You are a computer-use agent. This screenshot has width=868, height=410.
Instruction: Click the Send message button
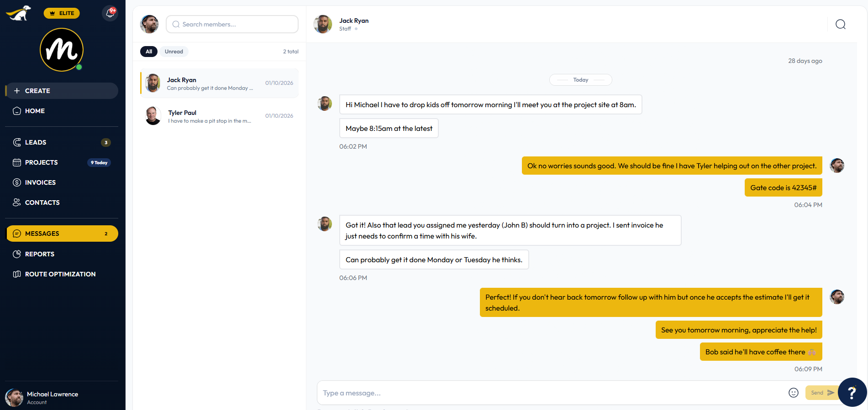click(822, 393)
